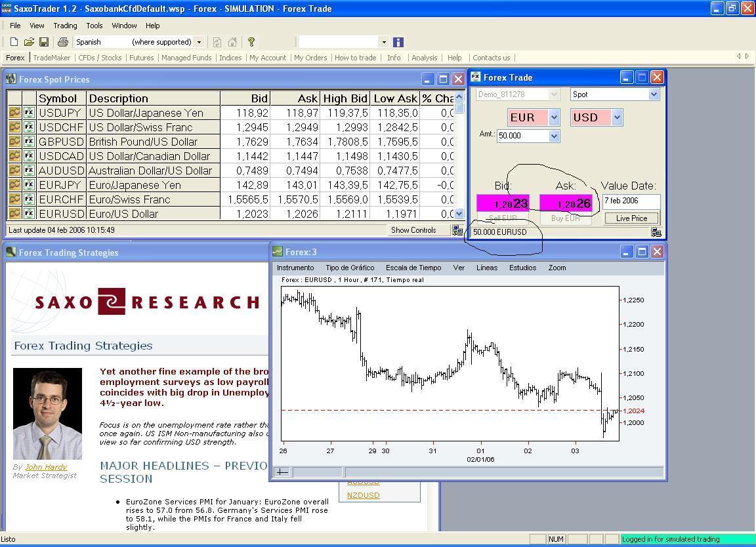The height and width of the screenshot is (547, 756).
Task: Click FX trade icon for AUDUSD row
Action: point(29,171)
